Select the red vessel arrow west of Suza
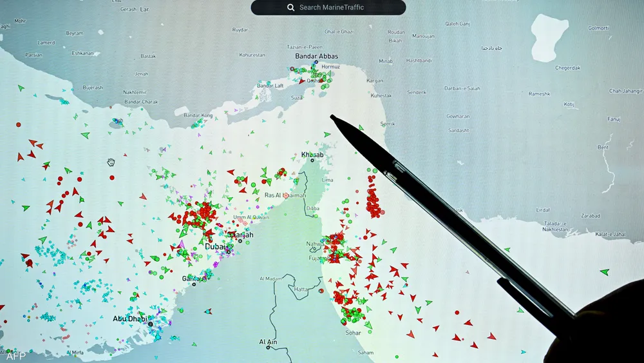 (302, 82)
